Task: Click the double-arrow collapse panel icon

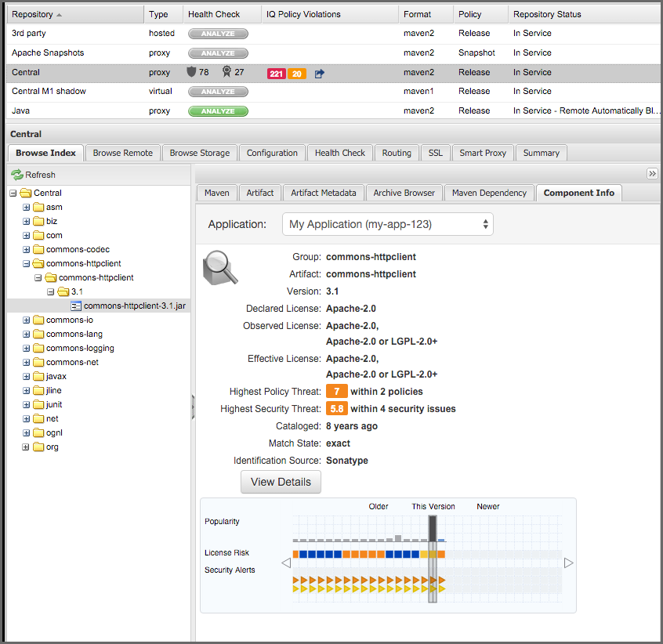Action: [x=653, y=173]
